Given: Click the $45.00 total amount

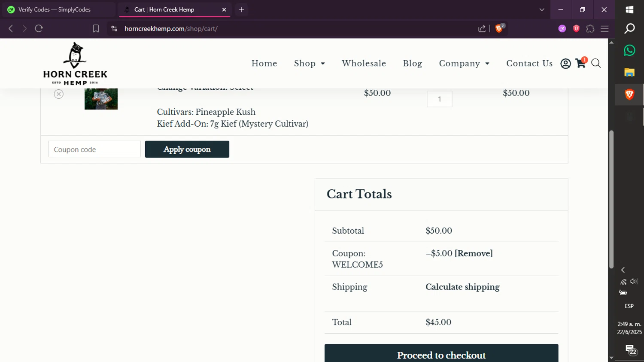Looking at the screenshot, I should click(438, 322).
